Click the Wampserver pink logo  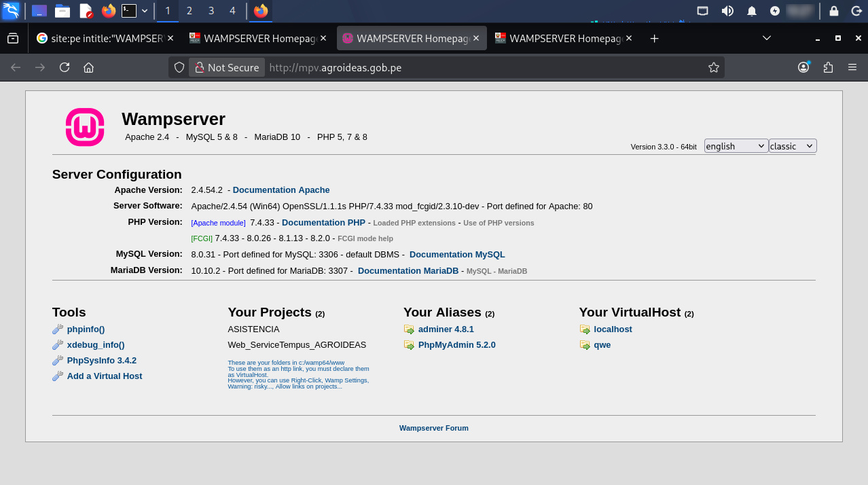85,127
